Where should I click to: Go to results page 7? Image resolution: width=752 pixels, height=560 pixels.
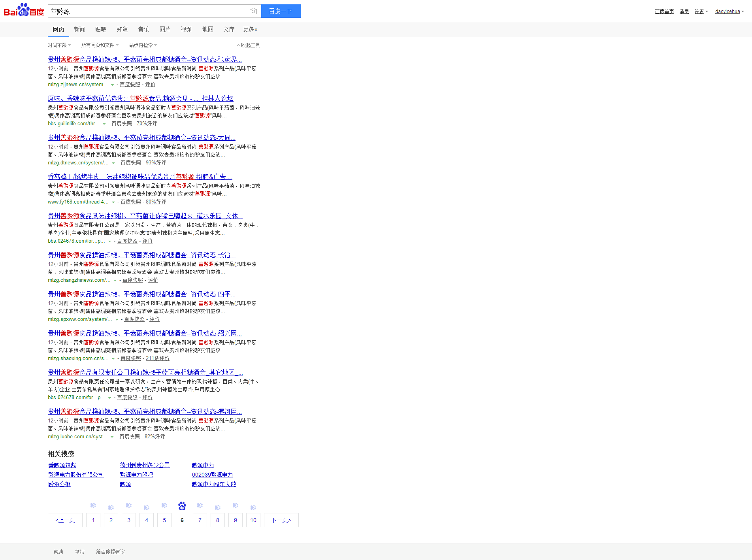pos(200,520)
